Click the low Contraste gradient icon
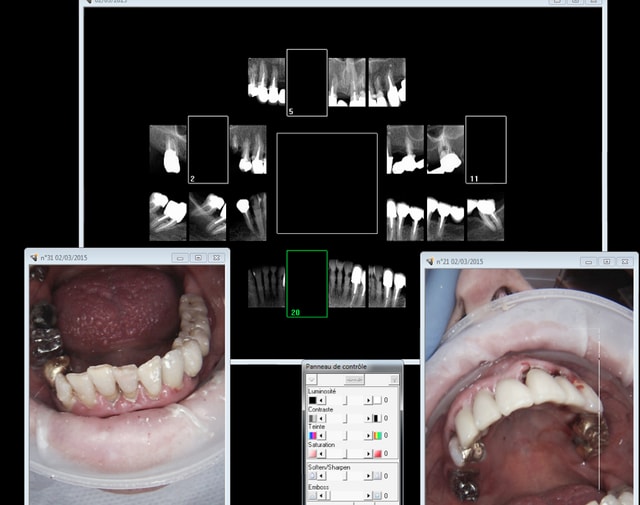Screen dimensions: 640x505 tap(312, 418)
